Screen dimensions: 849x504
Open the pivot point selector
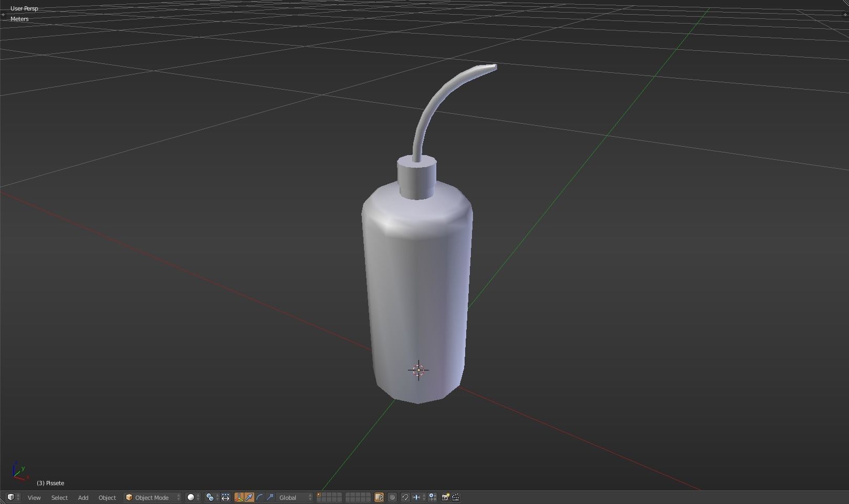[212, 497]
